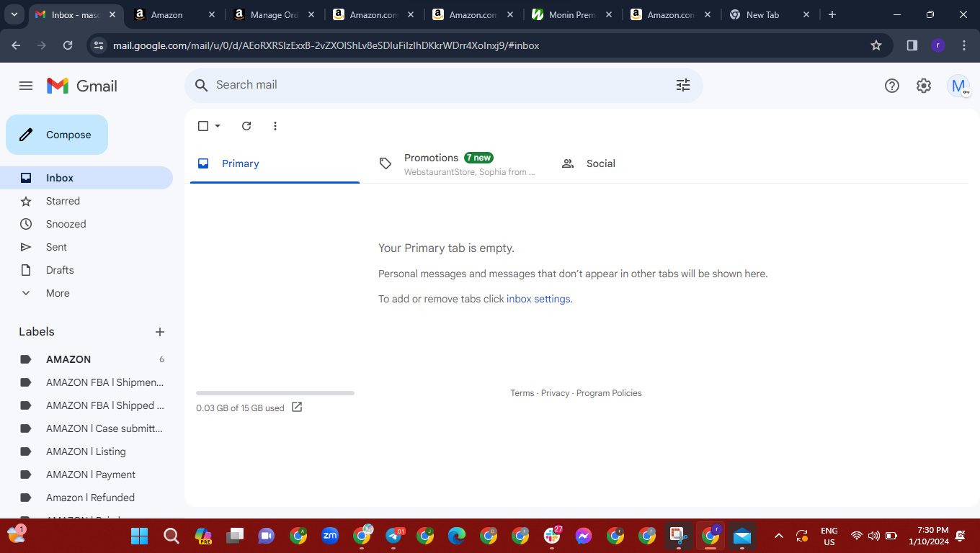Open the AMAZON FBA l Shipped label
Screen dimensions: 980x553
pos(86,405)
